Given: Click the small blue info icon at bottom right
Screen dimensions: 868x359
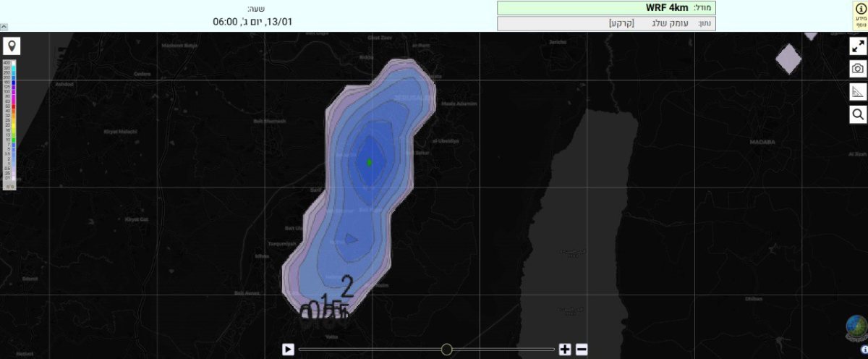Looking at the screenshot, I should tap(864, 350).
